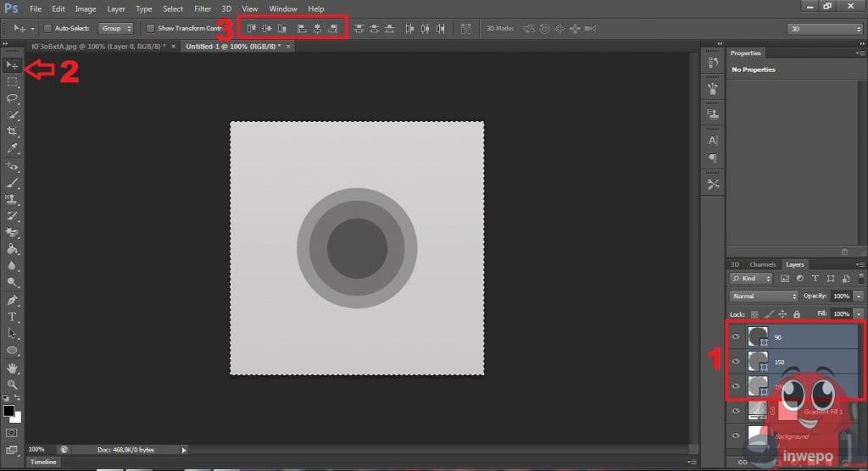Select the Hand tool
This screenshot has width=868, height=471.
pos(13,368)
